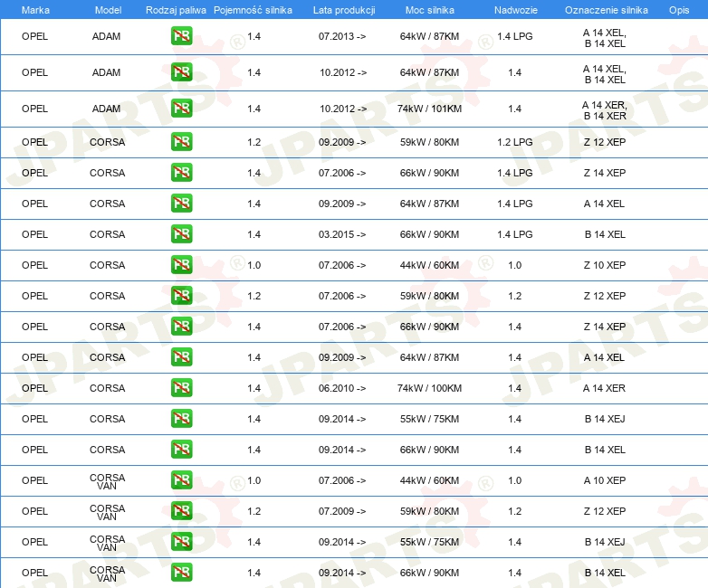Click the Rodzaj paliwa column header

tap(176, 10)
